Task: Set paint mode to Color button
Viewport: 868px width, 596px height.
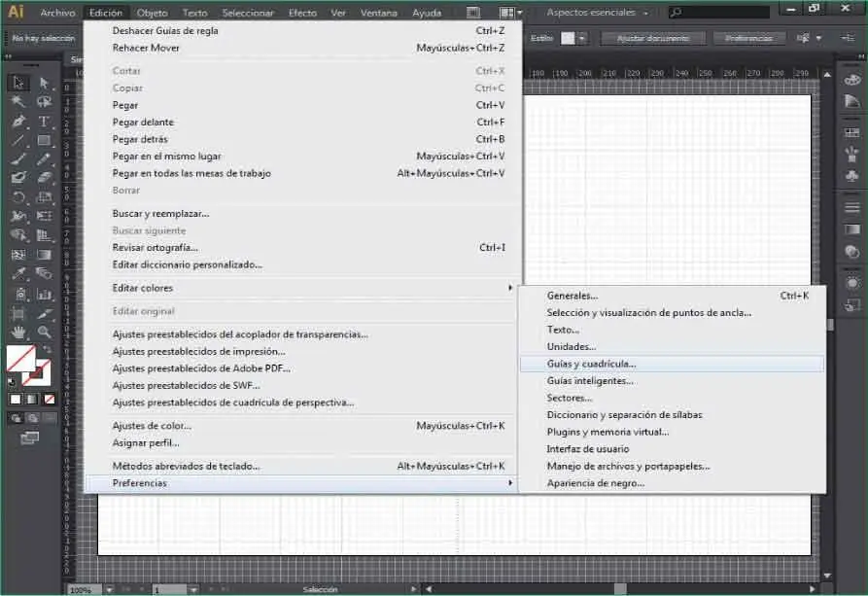Action: [x=16, y=399]
